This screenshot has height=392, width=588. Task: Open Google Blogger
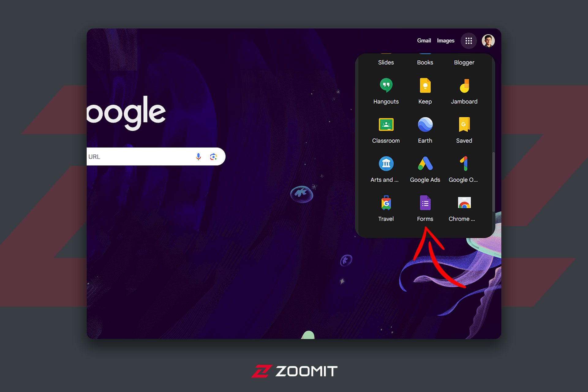[x=464, y=62]
